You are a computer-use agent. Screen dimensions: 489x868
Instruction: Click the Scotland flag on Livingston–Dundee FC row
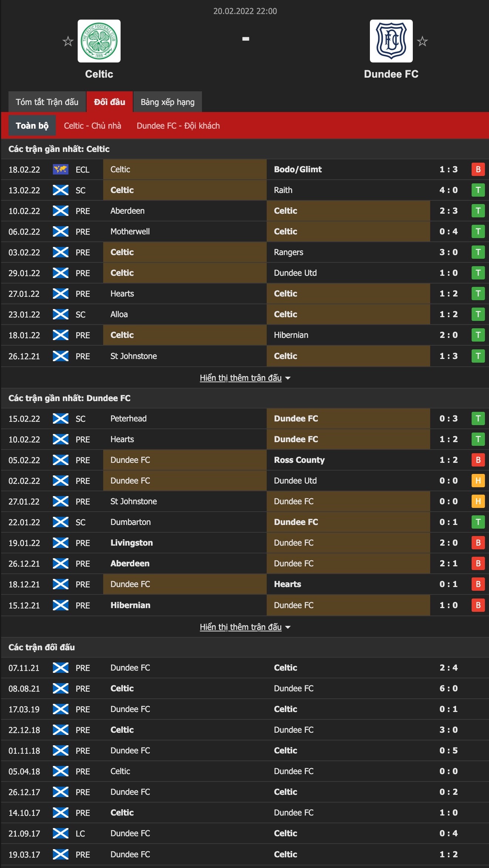point(61,543)
